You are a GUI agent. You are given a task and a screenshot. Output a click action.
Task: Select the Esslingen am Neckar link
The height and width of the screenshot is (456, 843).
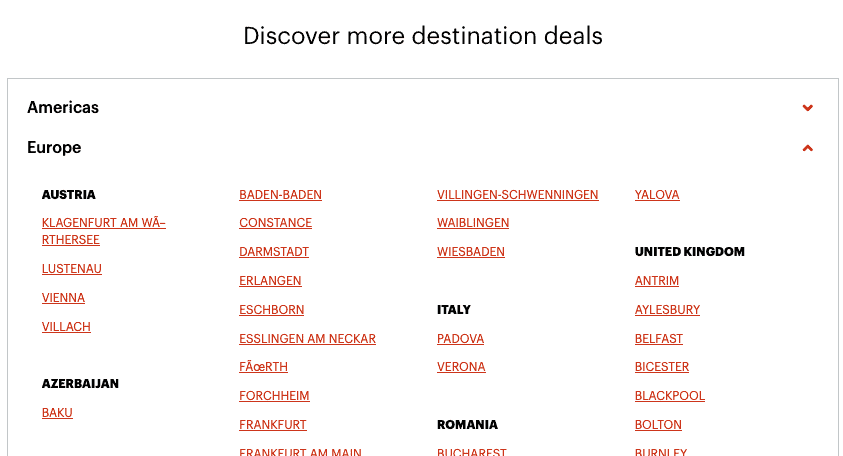click(x=307, y=339)
